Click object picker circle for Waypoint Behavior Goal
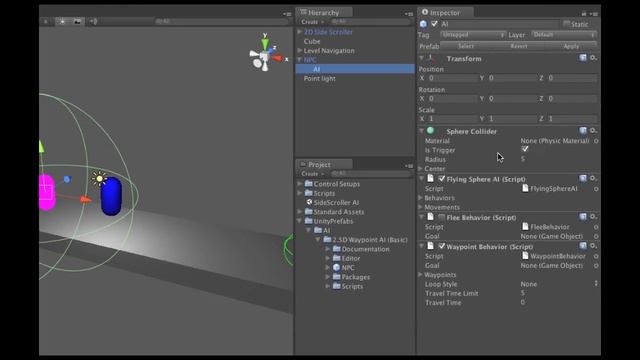The image size is (640, 360). click(x=596, y=266)
